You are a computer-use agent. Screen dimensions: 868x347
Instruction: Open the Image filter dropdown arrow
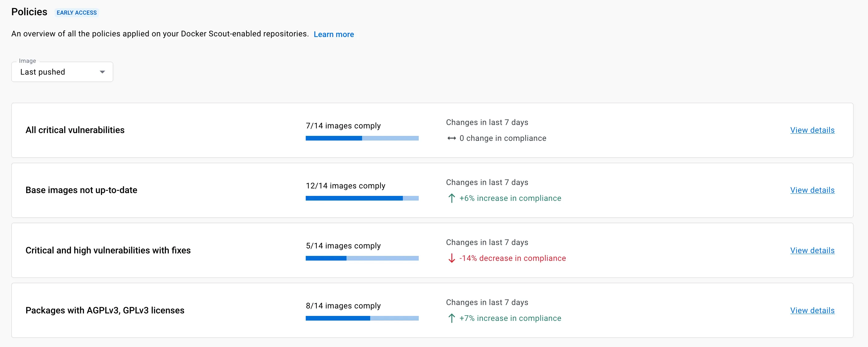pyautogui.click(x=102, y=72)
